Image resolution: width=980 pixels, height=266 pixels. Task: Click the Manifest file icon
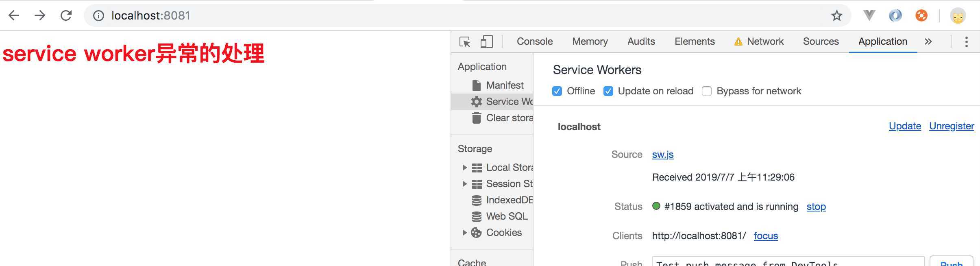(477, 85)
